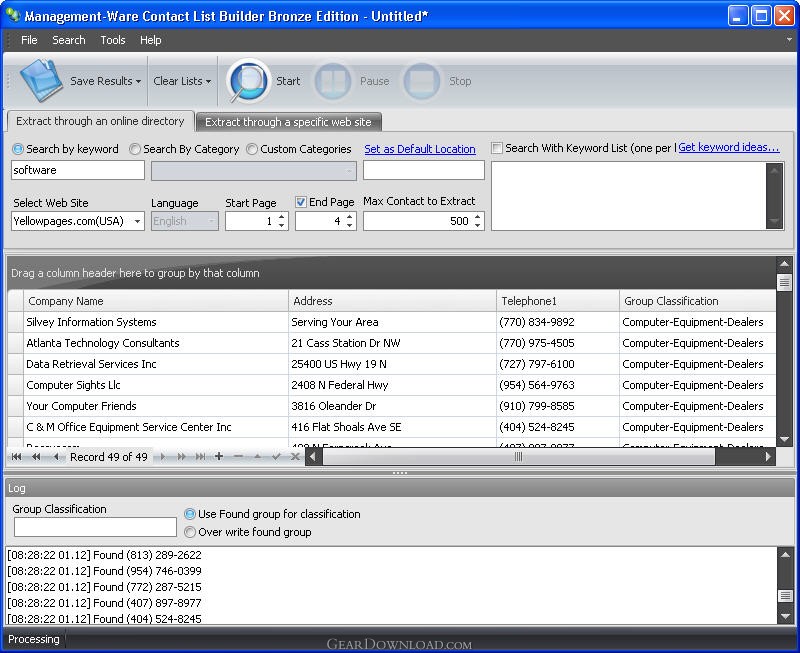Switch to Extract through an online directory tab
Viewport: 800px width, 653px height.
[x=100, y=121]
